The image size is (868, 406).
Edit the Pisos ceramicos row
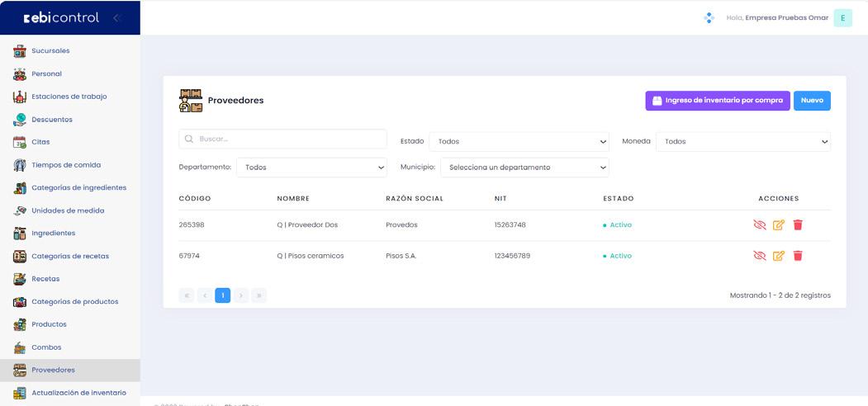pos(778,256)
